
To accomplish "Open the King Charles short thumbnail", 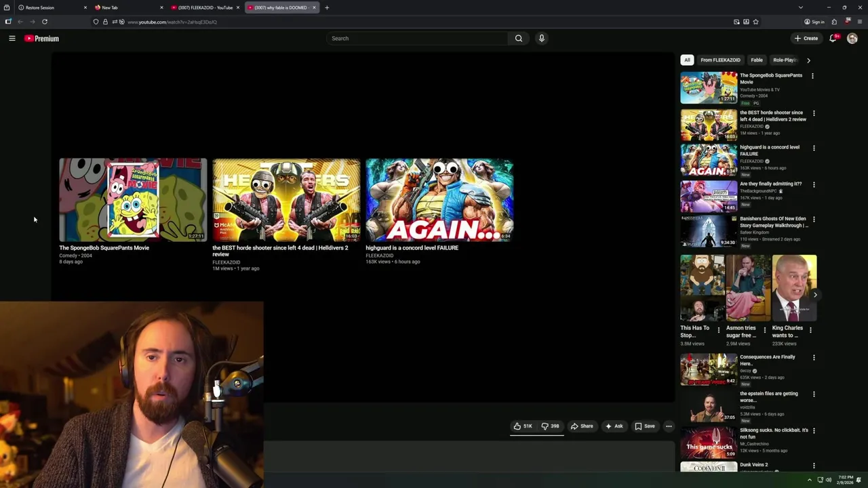I will (x=794, y=288).
